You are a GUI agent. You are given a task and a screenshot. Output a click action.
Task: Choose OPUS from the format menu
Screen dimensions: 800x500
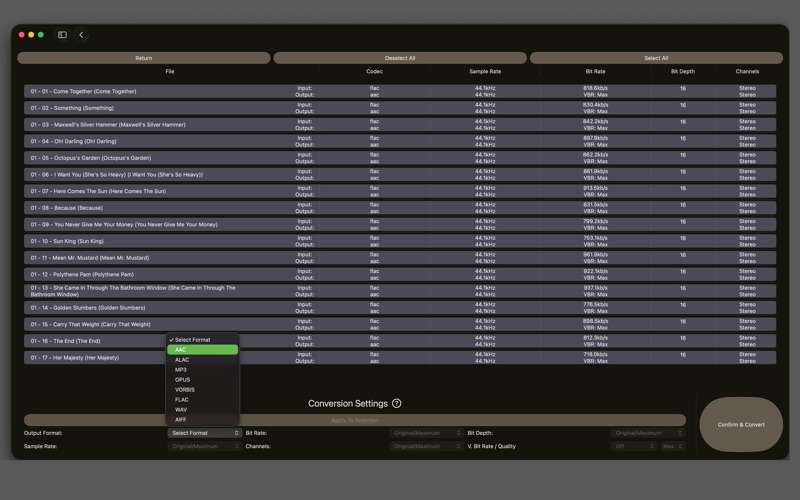click(203, 380)
